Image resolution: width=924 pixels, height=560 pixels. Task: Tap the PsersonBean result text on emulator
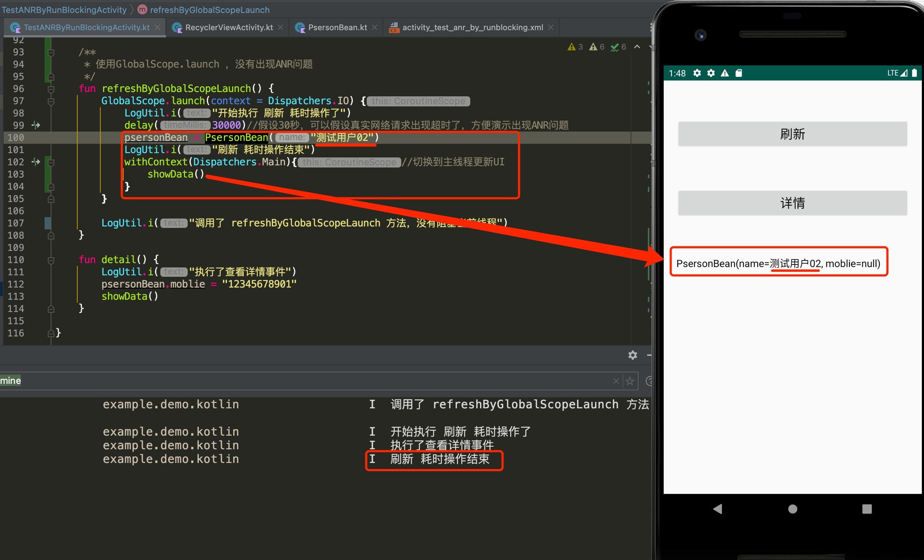coord(778,263)
